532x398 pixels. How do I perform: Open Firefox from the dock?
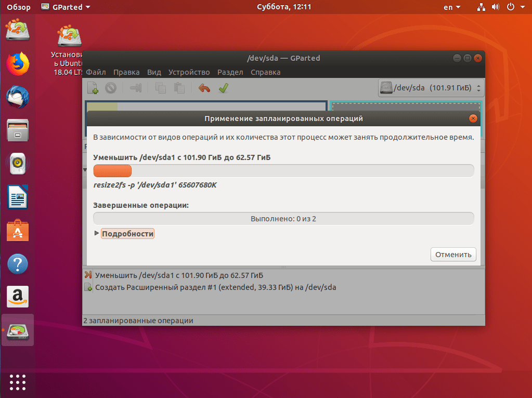pyautogui.click(x=18, y=64)
